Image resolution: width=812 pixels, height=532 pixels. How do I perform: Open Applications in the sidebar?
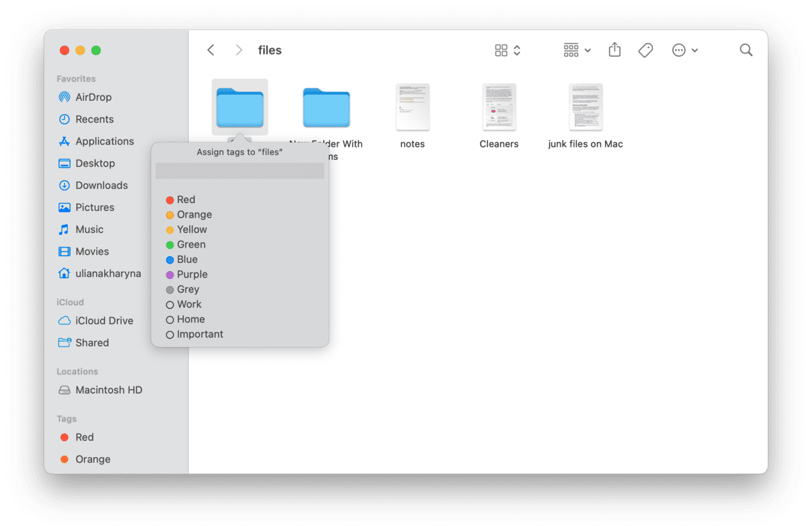pos(96,141)
